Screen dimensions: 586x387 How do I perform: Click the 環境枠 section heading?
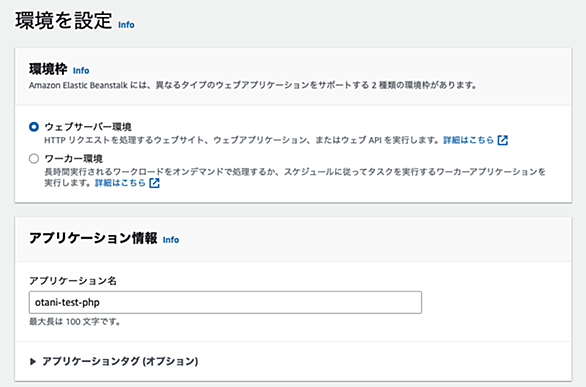48,69
